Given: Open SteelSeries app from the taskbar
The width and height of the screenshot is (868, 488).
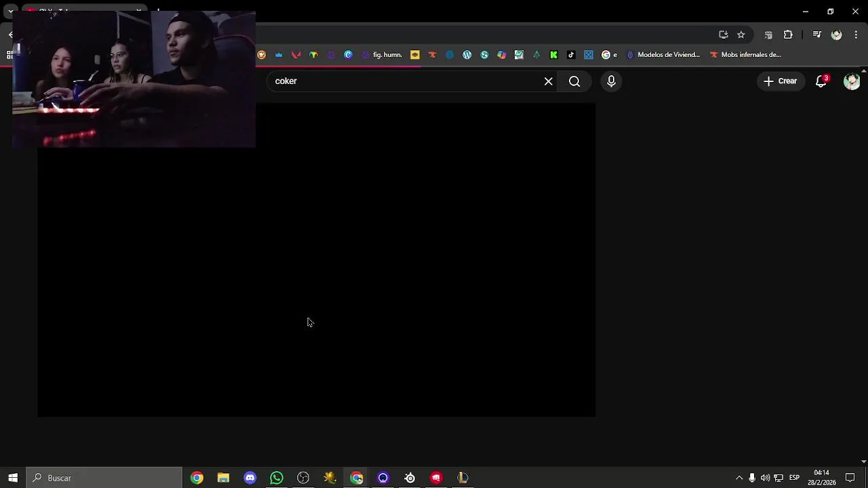Looking at the screenshot, I should pos(410,478).
